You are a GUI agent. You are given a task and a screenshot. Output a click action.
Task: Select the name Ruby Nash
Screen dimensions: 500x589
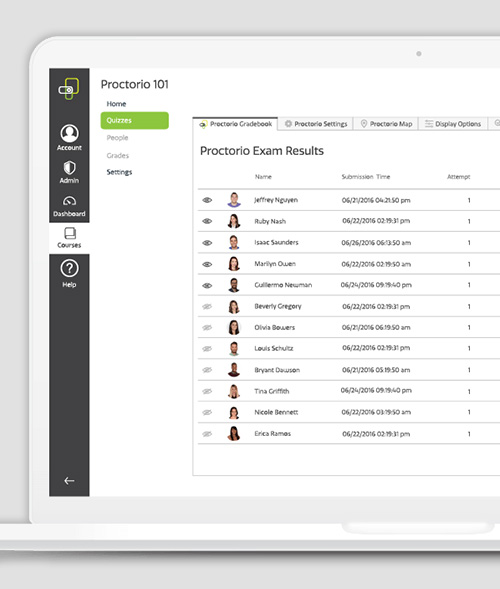[270, 221]
